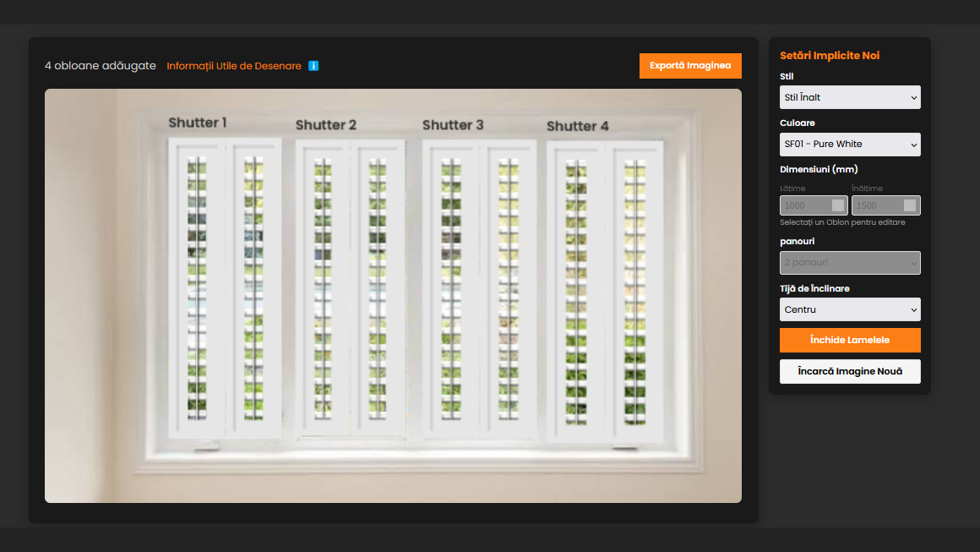Viewport: 980px width, 552px height.
Task: Click the 'Dimensiuni (mm)' label
Action: (x=819, y=169)
